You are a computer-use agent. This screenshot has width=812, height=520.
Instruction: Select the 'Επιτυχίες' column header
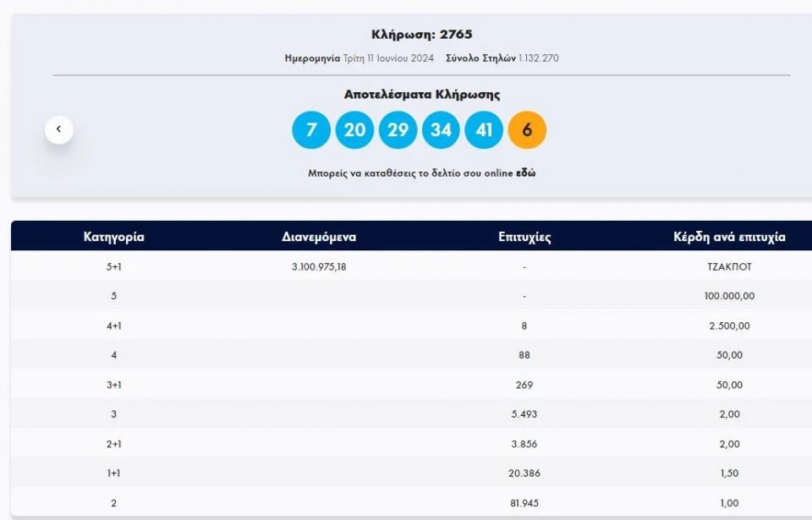pyautogui.click(x=524, y=237)
